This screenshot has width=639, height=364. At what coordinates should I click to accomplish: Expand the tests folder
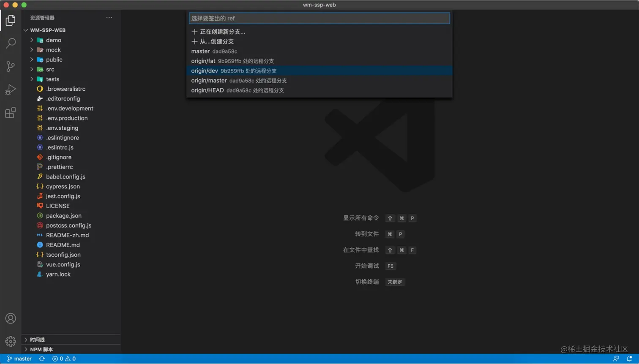pos(32,79)
